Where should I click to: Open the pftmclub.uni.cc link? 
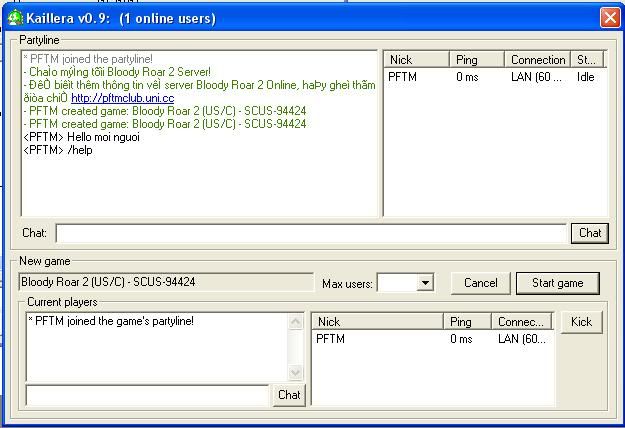tap(123, 98)
